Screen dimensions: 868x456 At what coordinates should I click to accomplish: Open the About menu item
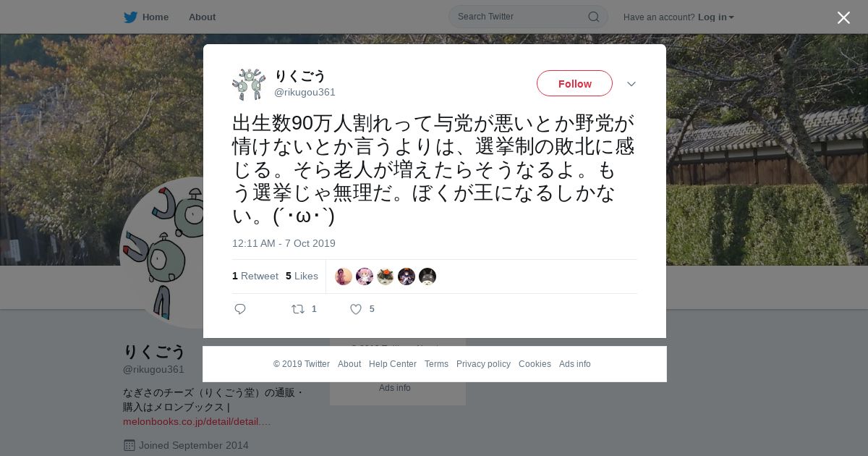click(202, 17)
